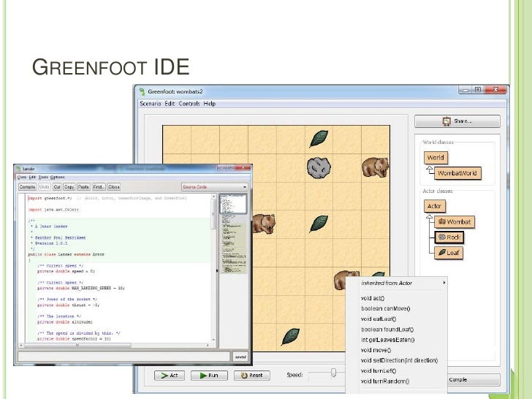Select the Rock actor class

tap(449, 237)
